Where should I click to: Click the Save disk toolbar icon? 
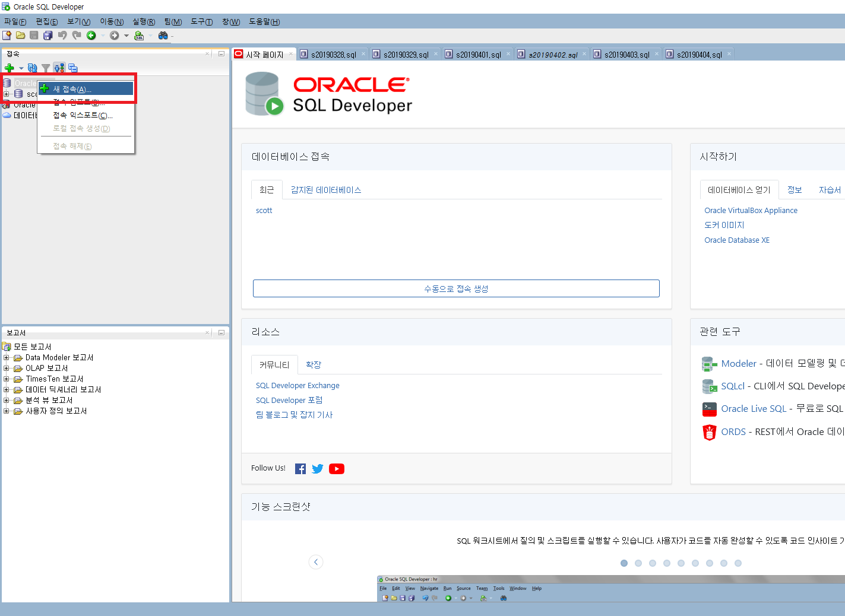coord(34,36)
